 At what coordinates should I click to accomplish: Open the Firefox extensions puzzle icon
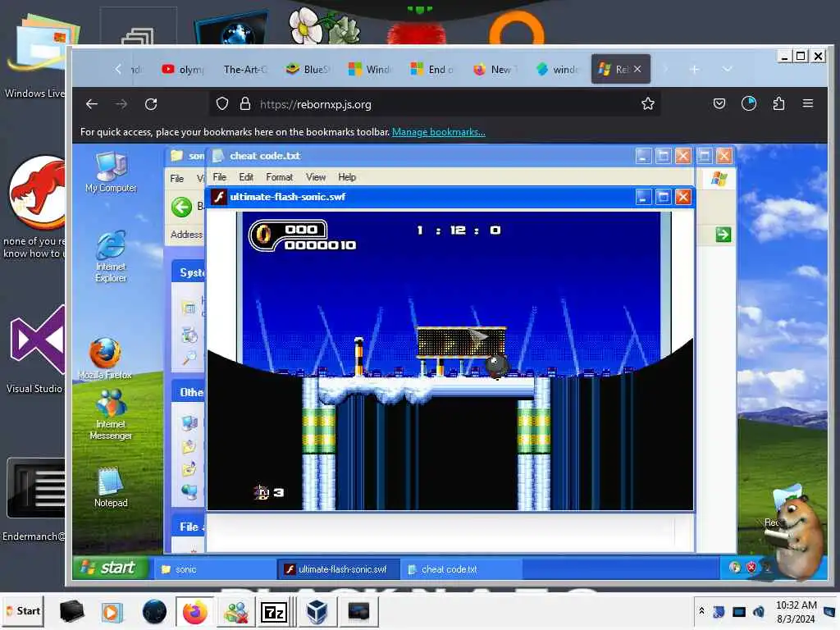point(778,103)
